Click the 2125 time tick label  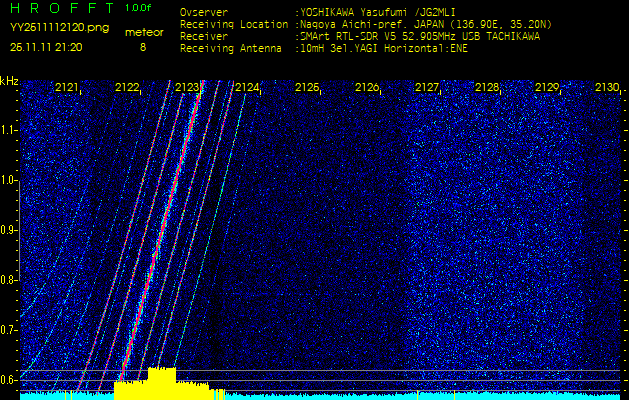coord(307,88)
